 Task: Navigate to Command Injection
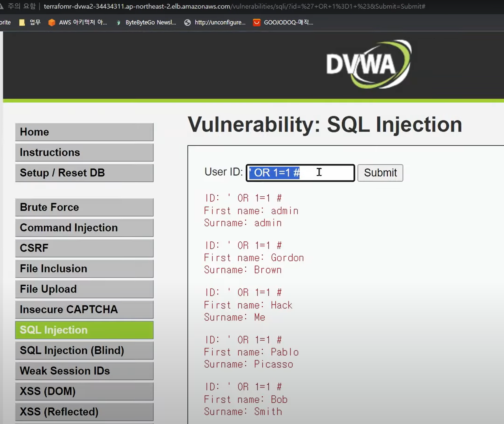[84, 228]
